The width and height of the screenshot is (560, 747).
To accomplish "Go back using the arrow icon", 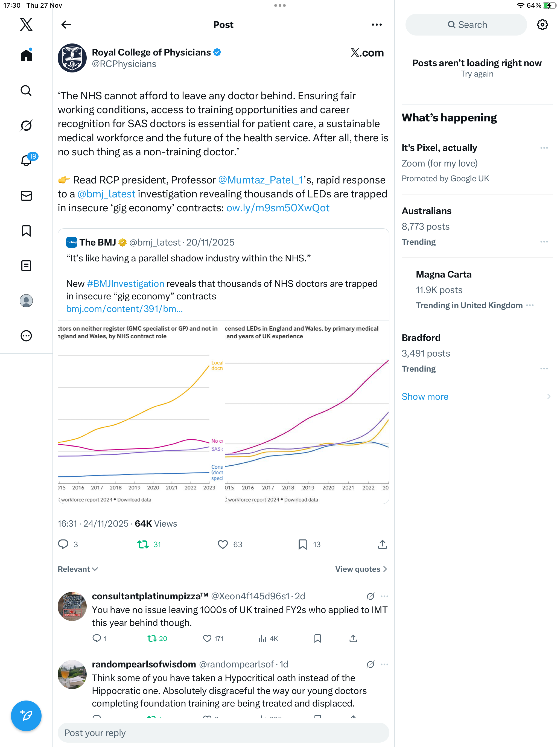I will pos(66,25).
